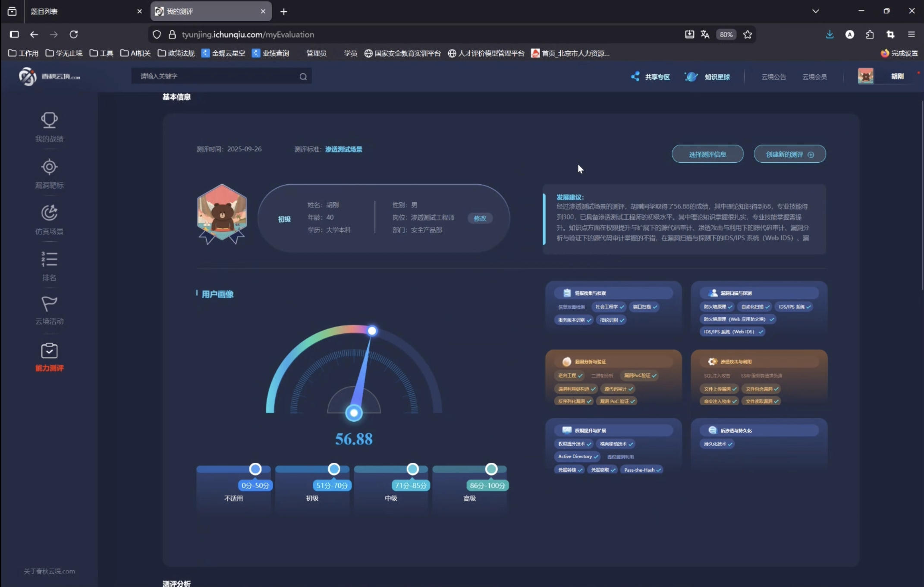Toggle the IDS/IPS 系统 (Web IDS) skill tag
The image size is (924, 587).
click(732, 332)
